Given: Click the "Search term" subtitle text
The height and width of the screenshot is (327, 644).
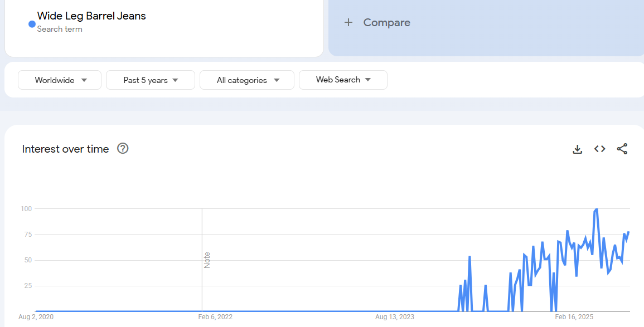Looking at the screenshot, I should (x=60, y=29).
